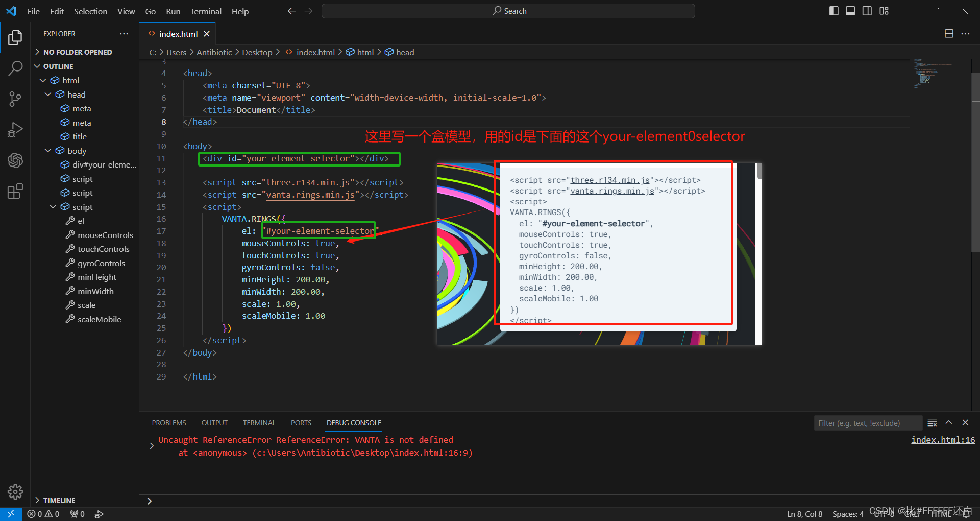Open the Manage gear icon
Screen dimensions: 980x521
click(x=15, y=491)
